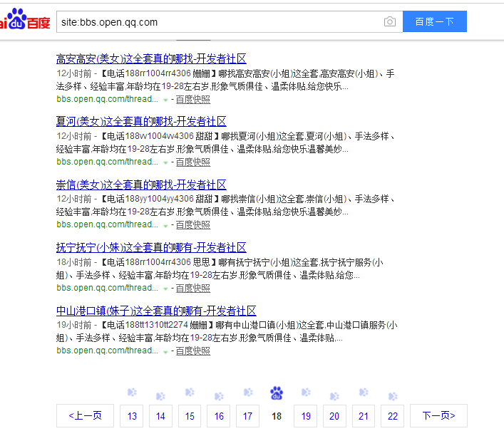Click green URL under 中山港口镇 result
The image size is (504, 436).
[107, 351]
